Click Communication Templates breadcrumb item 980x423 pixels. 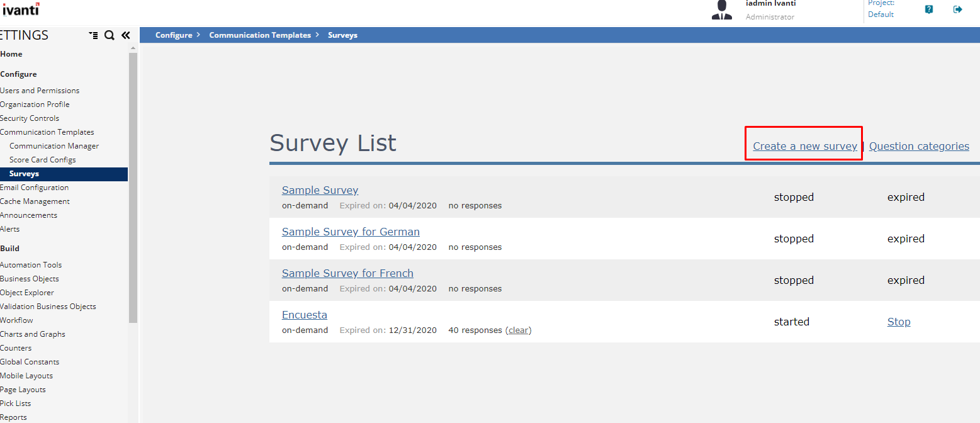coord(260,35)
